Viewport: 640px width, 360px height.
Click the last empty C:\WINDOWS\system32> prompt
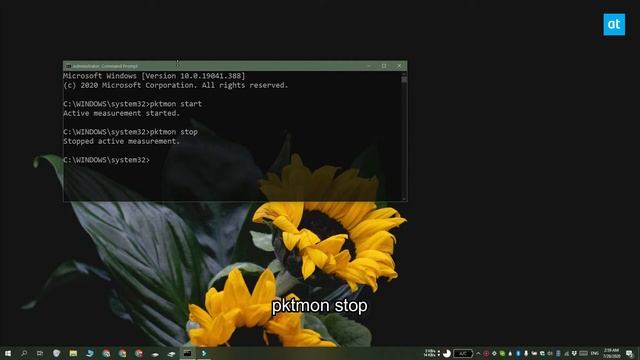[107, 160]
